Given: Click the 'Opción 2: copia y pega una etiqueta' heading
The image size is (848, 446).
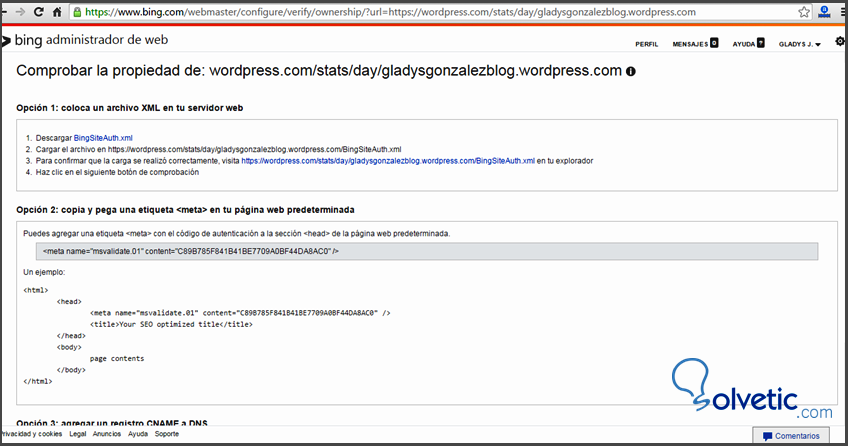Looking at the screenshot, I should [x=185, y=210].
